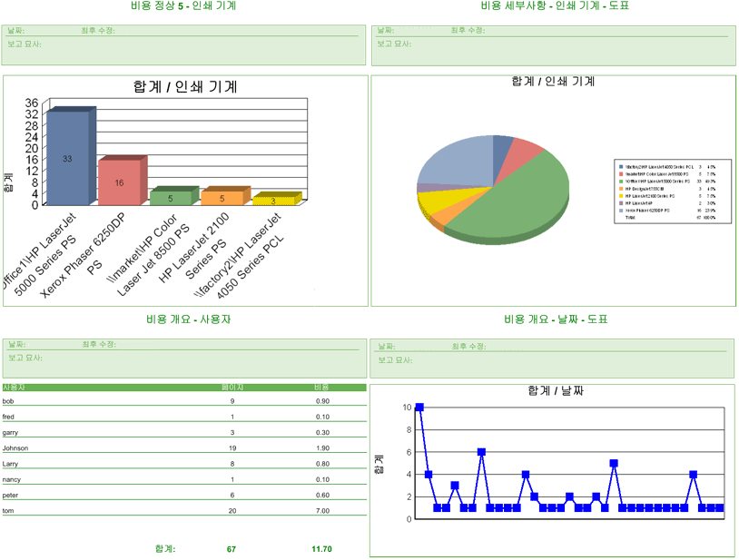Select the 'Larry' row name
Screen dimensions: 739x560
(x=10, y=464)
